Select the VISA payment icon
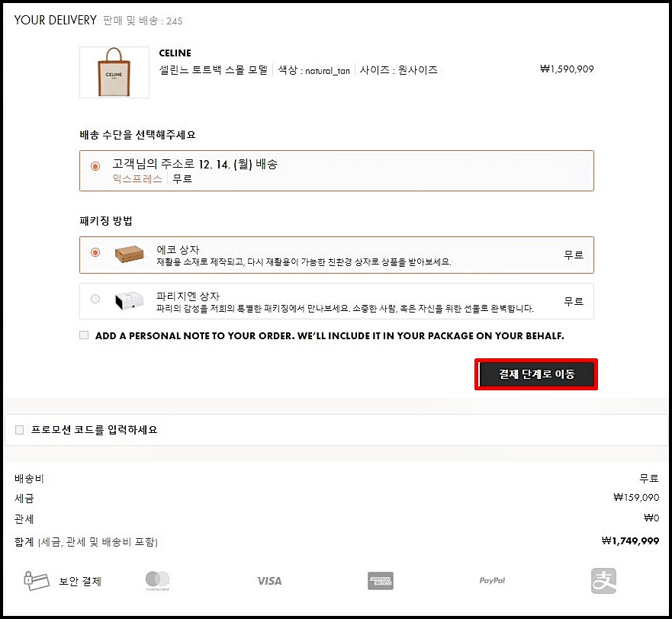The width and height of the screenshot is (672, 619). coord(268,580)
